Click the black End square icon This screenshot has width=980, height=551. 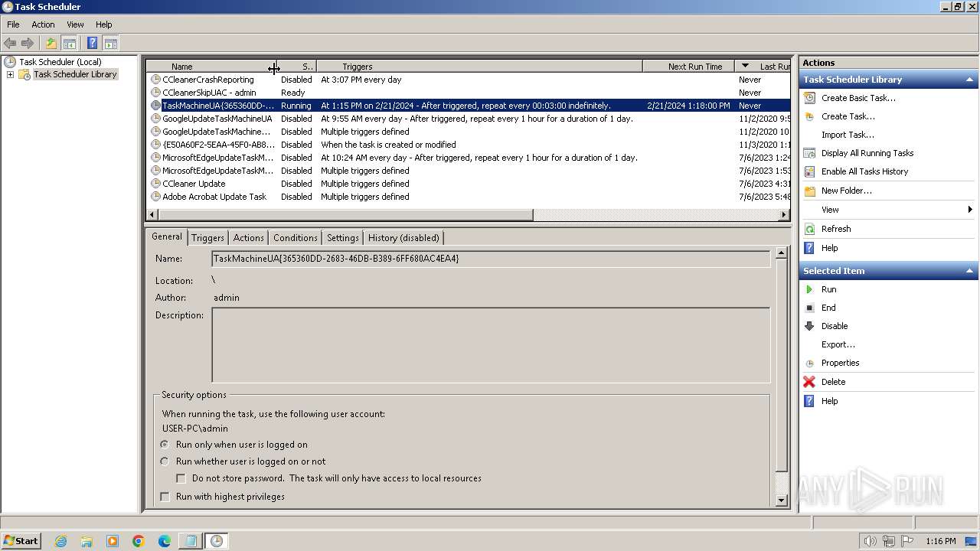(809, 308)
